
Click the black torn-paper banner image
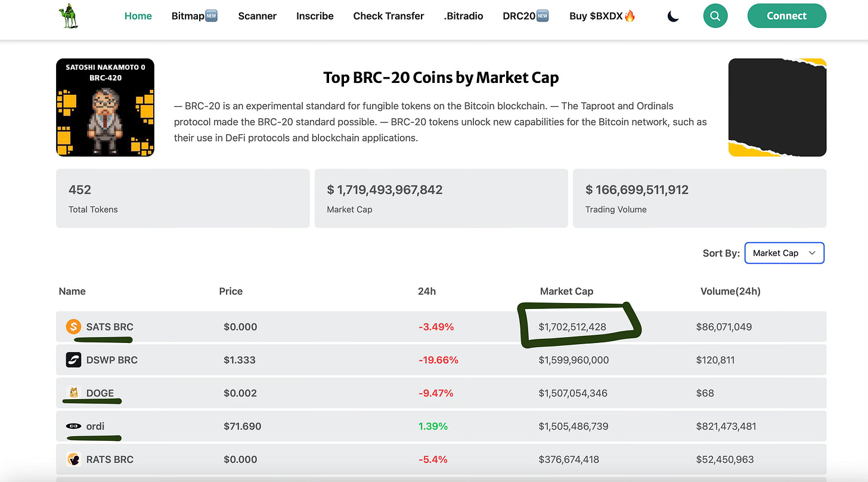(x=777, y=107)
